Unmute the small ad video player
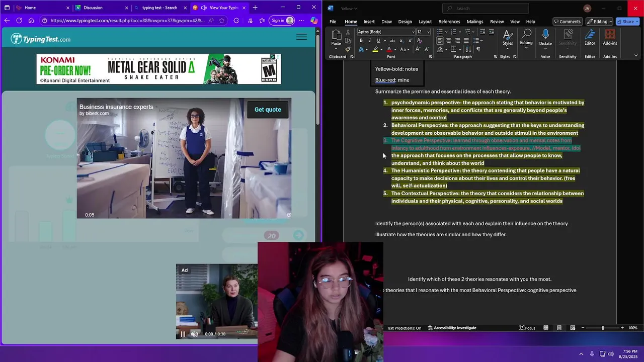Image resolution: width=644 pixels, height=362 pixels. click(x=194, y=334)
